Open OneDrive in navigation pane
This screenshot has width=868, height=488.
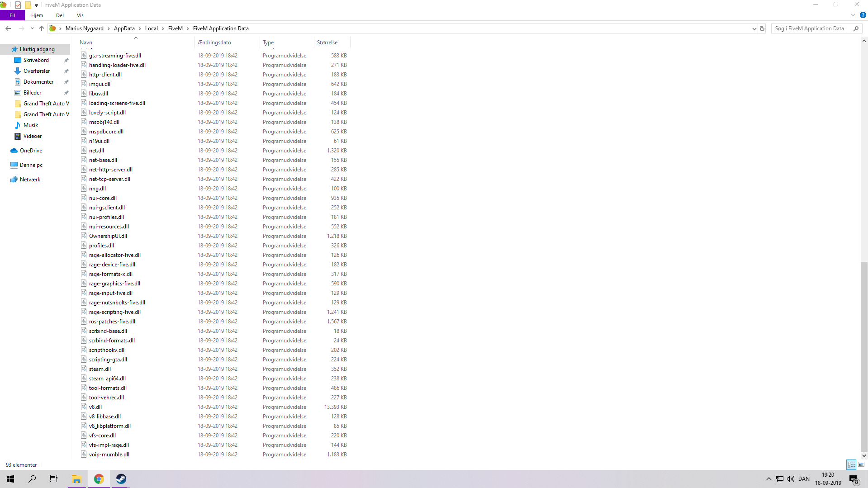point(31,151)
